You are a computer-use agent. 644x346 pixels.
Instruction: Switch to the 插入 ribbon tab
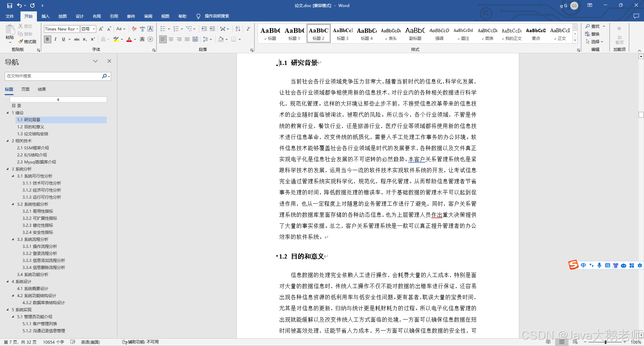pos(45,16)
